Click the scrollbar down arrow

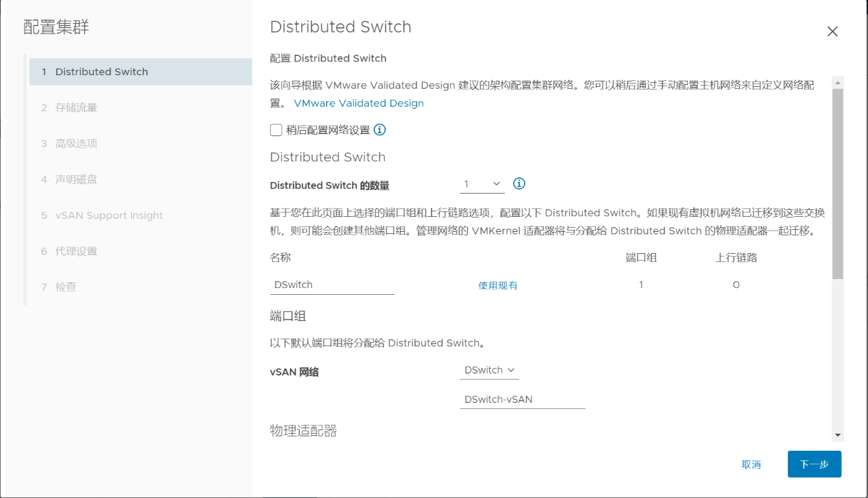pos(838,435)
